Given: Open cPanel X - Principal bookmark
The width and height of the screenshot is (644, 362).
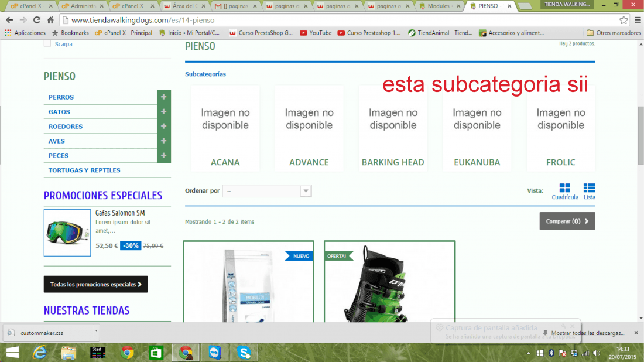Looking at the screenshot, I should coord(124,33).
